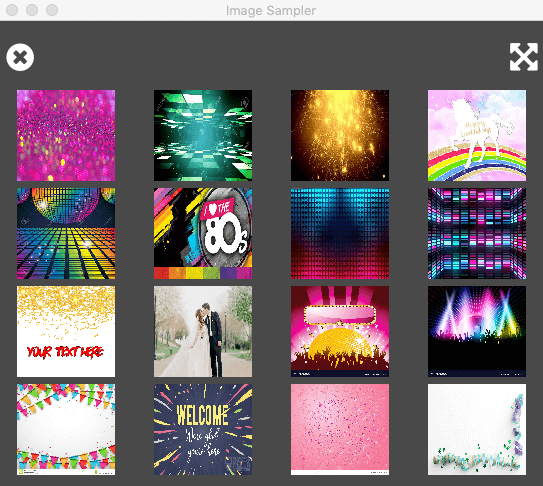This screenshot has height=486, width=543.
Task: Open the rainbow disco ball floor image
Action: point(66,233)
